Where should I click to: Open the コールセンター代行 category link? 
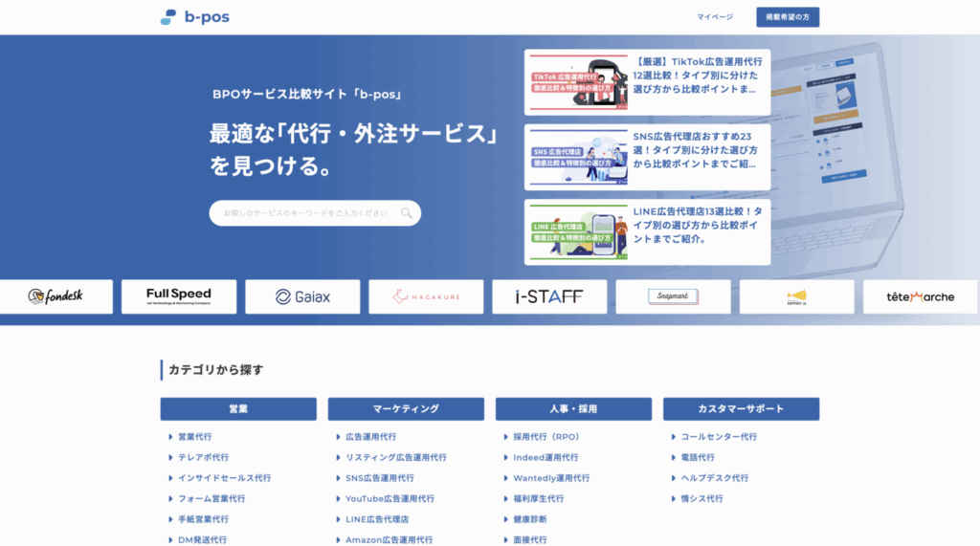click(718, 437)
